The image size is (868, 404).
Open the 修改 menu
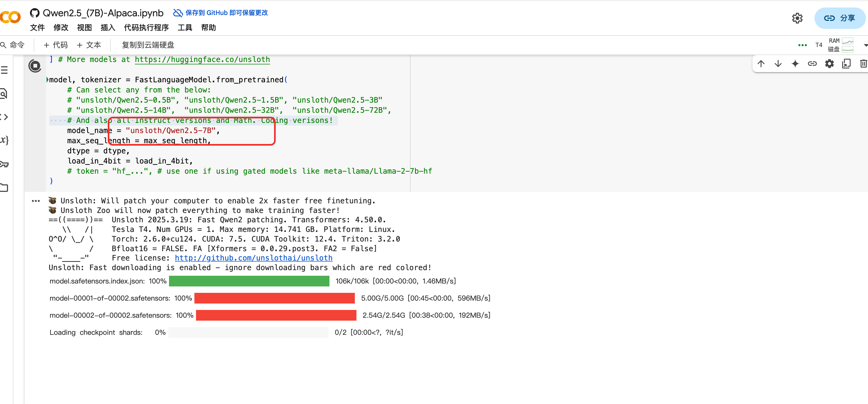pos(61,28)
